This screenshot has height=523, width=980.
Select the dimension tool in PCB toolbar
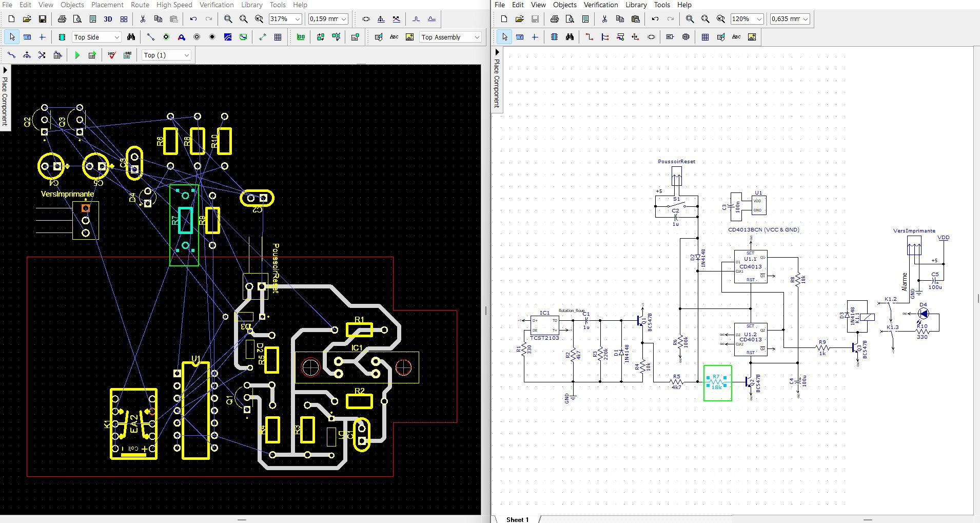(x=263, y=37)
